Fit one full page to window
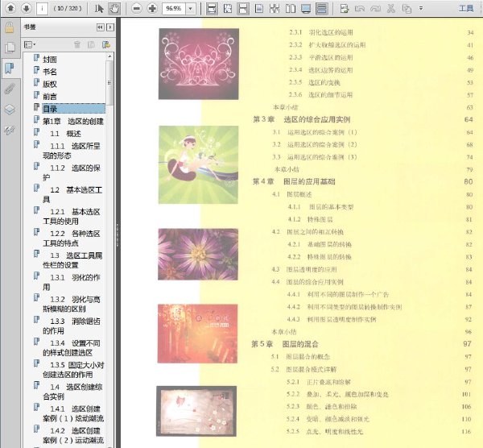This screenshot has height=448, width=483. tap(228, 8)
